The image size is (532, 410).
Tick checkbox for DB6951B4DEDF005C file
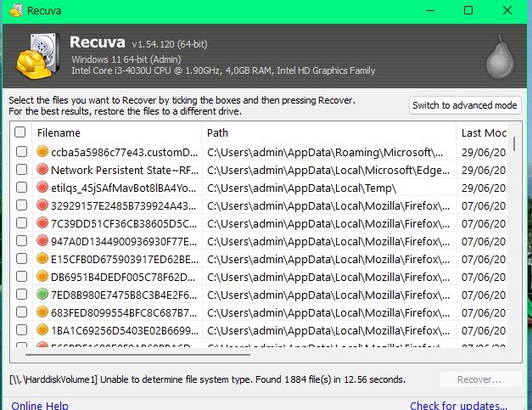click(x=22, y=276)
